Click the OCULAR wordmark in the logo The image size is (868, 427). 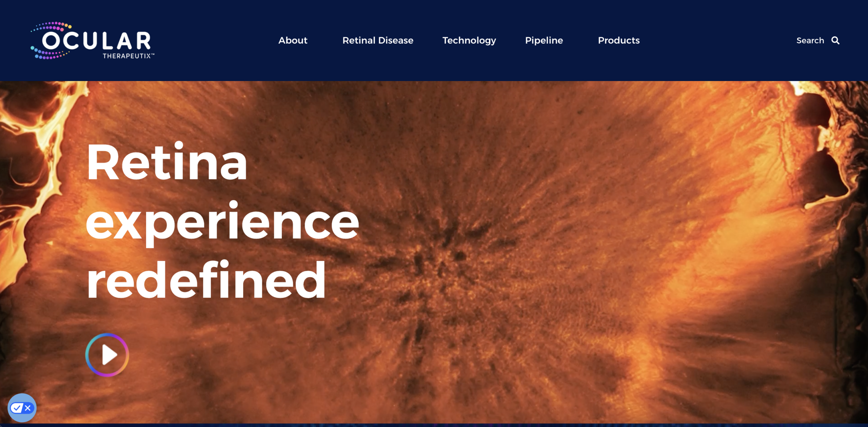pyautogui.click(x=96, y=41)
